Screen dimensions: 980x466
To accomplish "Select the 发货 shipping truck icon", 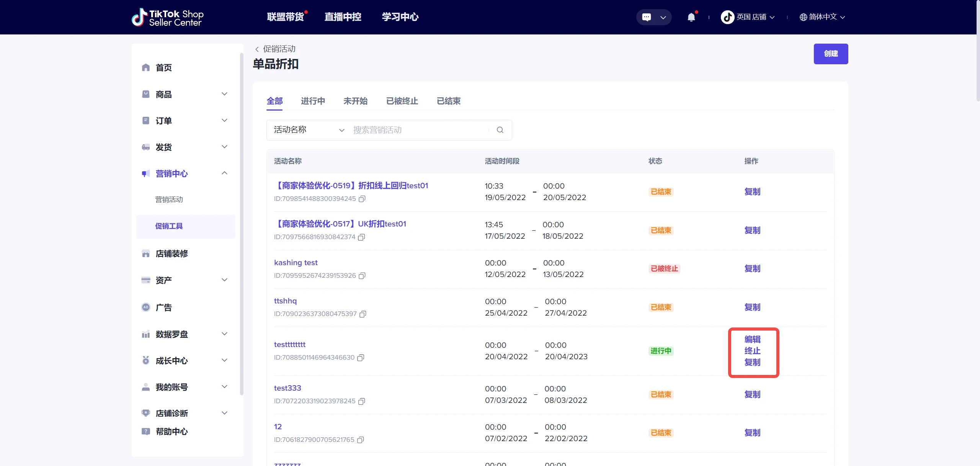I will point(145,147).
